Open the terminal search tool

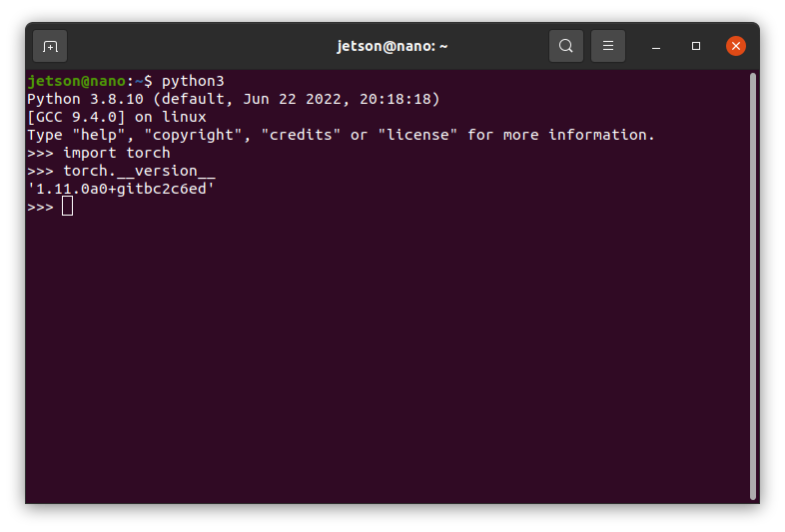coord(565,46)
